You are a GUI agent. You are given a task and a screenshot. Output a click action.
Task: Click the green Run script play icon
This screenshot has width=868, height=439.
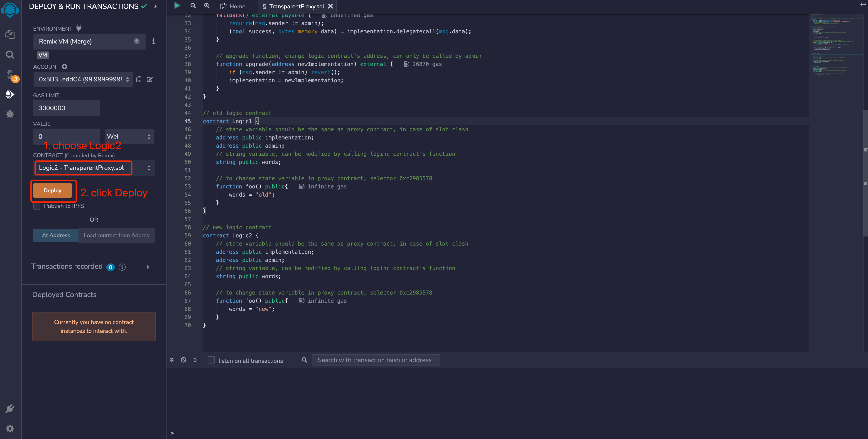(x=177, y=6)
